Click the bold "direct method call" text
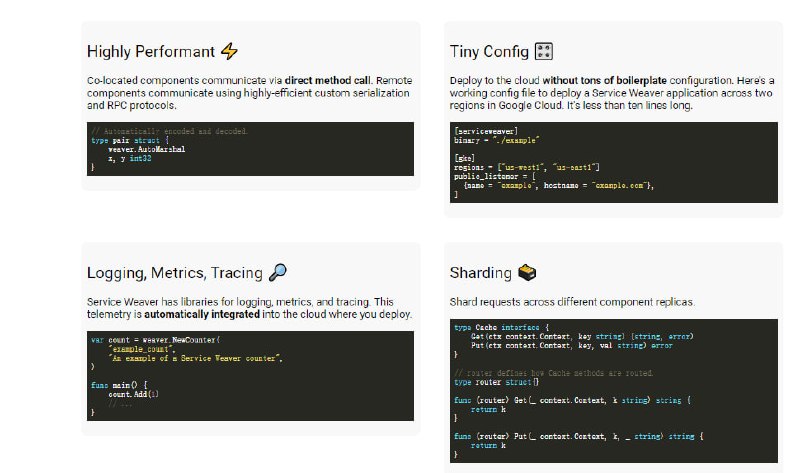Screen dimensions: 800x473 [x=322, y=80]
